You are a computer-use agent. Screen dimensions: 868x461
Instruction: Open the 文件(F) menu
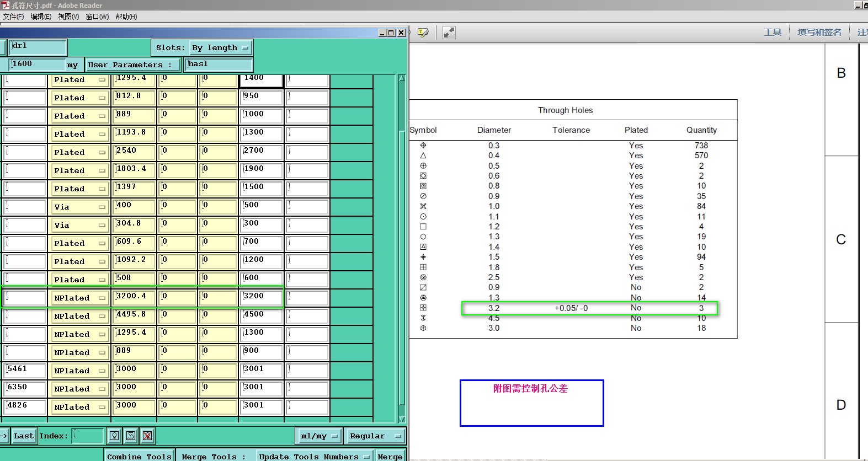pos(13,17)
